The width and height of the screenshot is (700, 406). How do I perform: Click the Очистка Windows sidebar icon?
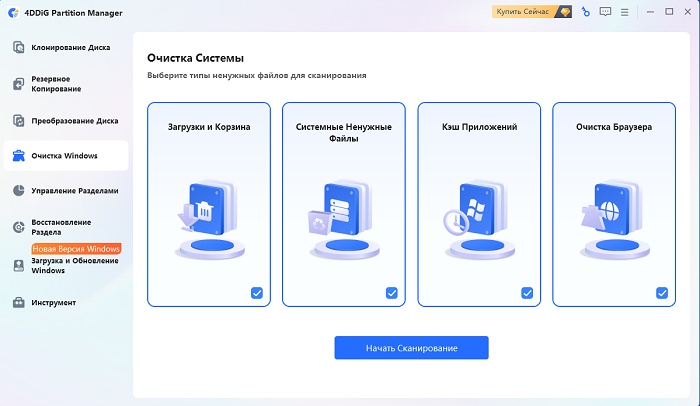(x=18, y=155)
